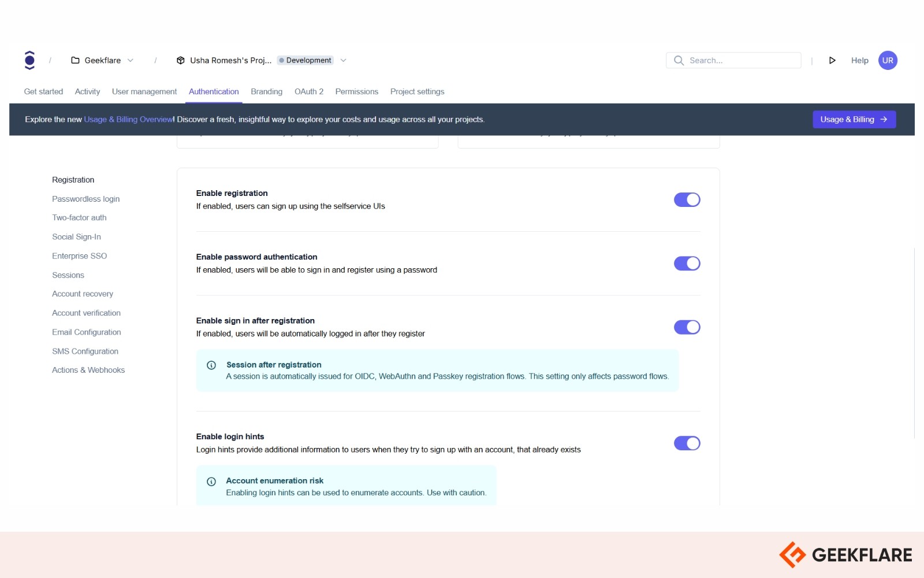Click the Help link
The height and width of the screenshot is (578, 924).
[x=859, y=60]
